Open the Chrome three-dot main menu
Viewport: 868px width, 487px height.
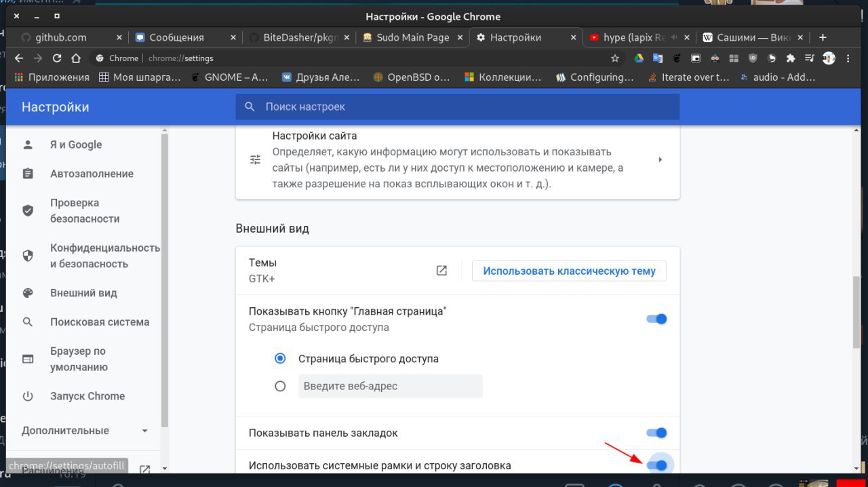tap(848, 58)
